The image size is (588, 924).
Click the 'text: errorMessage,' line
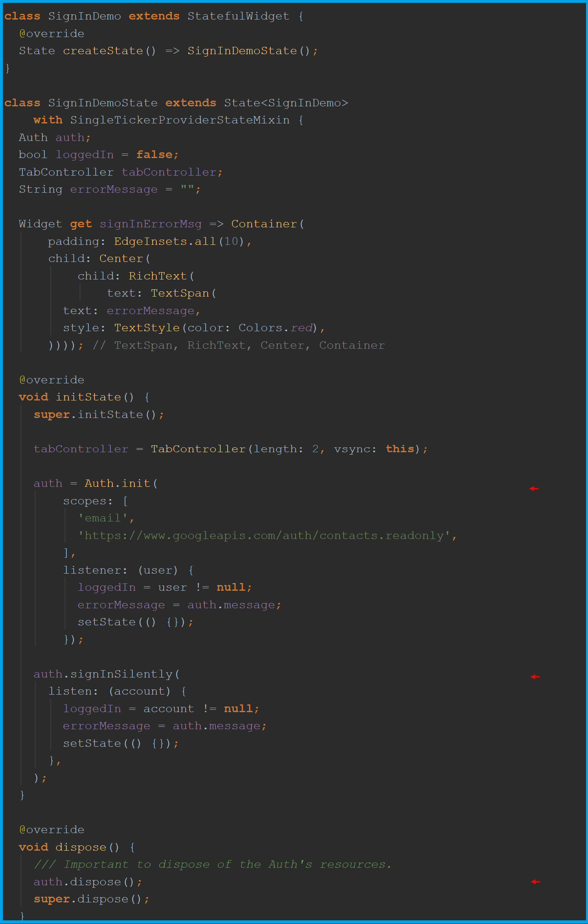click(132, 311)
